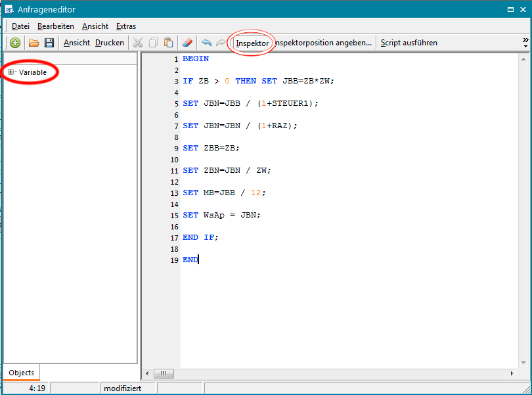Click RAZ in line 7
Viewport: 532px width, 395px height.
coord(280,126)
